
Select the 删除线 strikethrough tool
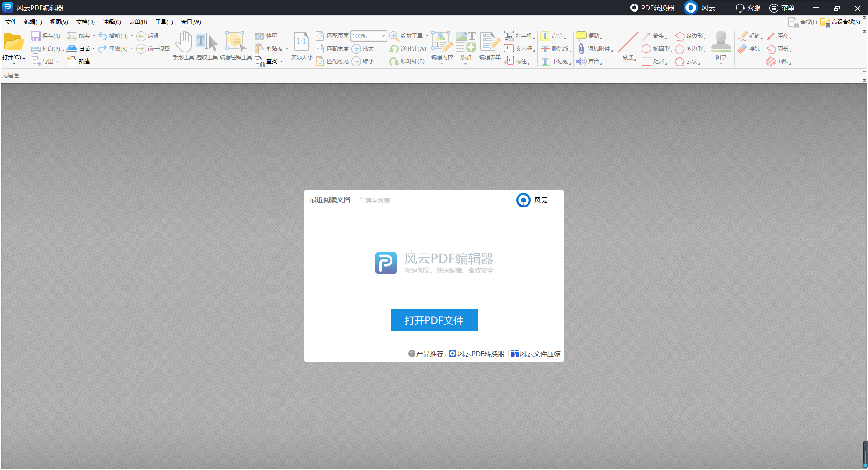(x=556, y=49)
